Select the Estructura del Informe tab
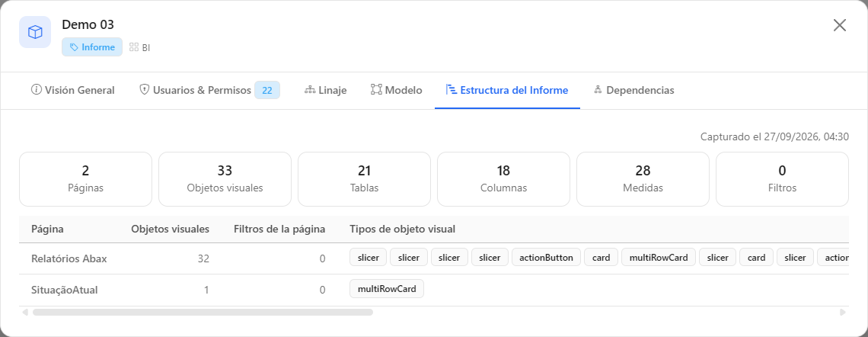This screenshot has height=337, width=868. 507,90
